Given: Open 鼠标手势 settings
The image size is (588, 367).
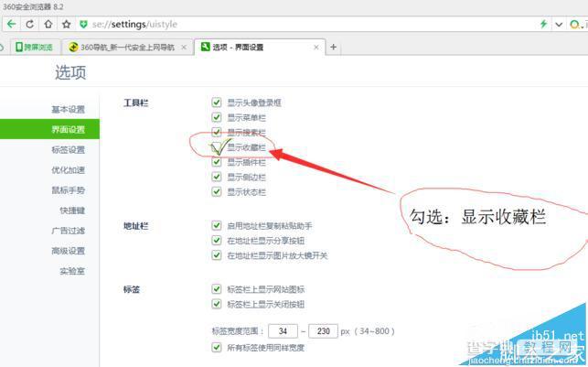Looking at the screenshot, I should 69,190.
